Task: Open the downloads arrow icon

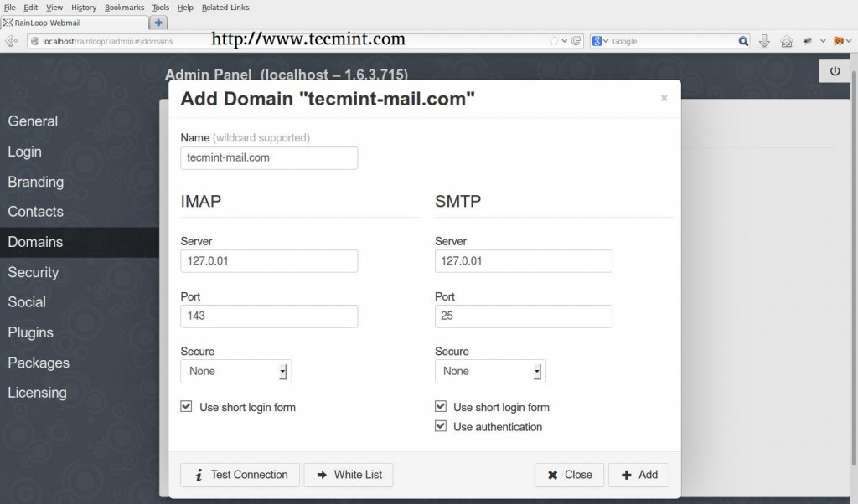Action: (764, 41)
